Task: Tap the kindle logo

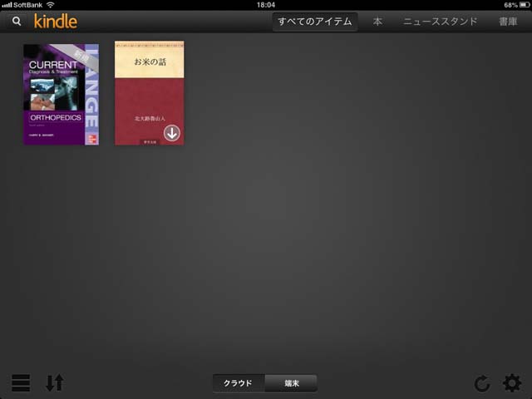Action: pyautogui.click(x=56, y=22)
